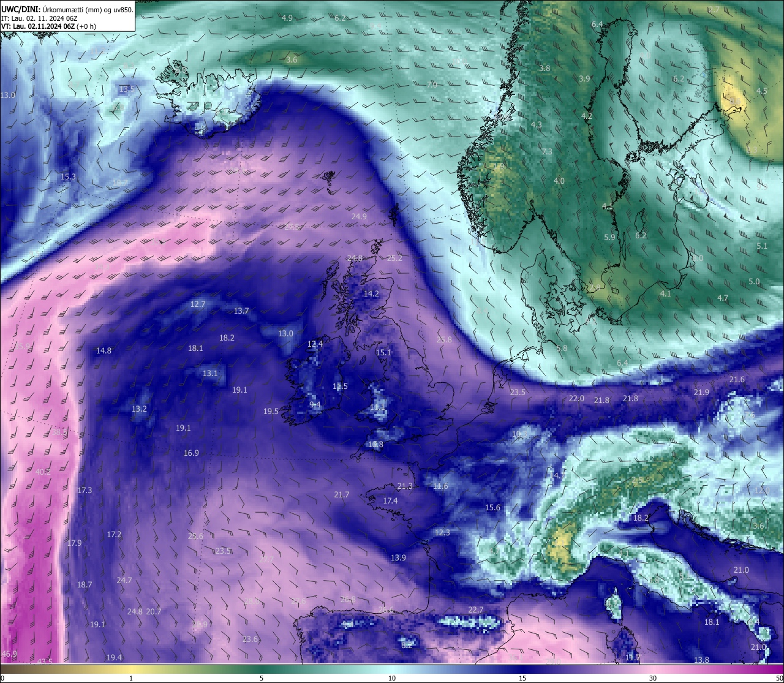Click the 'IT: Lau. 02. 11. 2024 06Z' line
Viewport: 784px width, 683px height.
click(x=39, y=18)
